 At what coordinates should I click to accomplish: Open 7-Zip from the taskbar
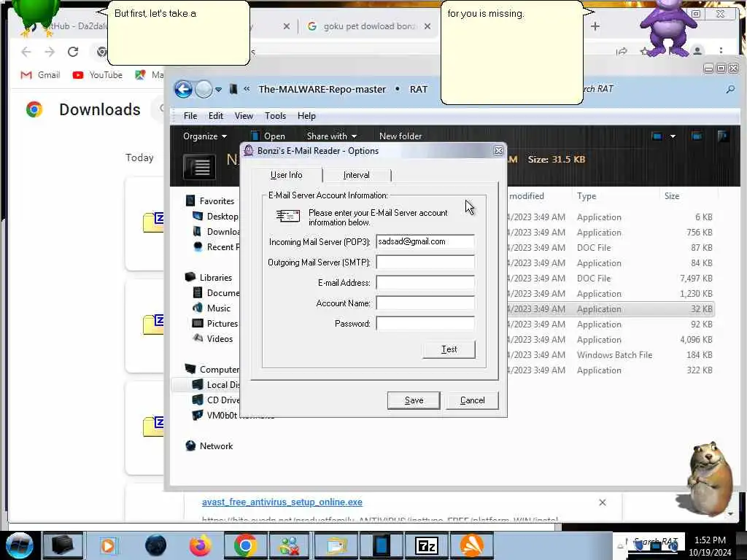(x=426, y=545)
